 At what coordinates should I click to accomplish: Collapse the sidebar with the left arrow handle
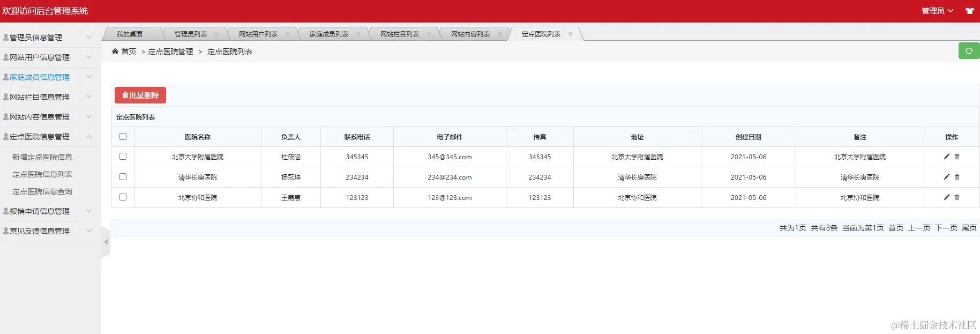click(x=106, y=242)
